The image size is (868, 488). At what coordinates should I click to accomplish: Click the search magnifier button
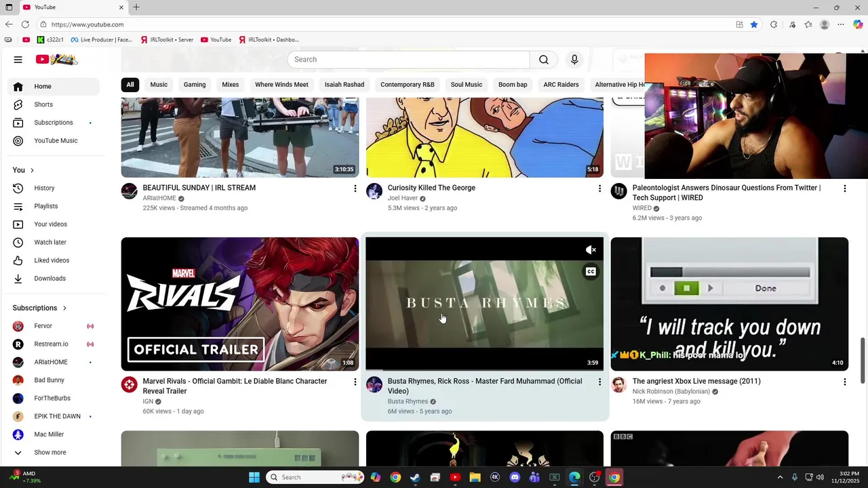point(544,60)
